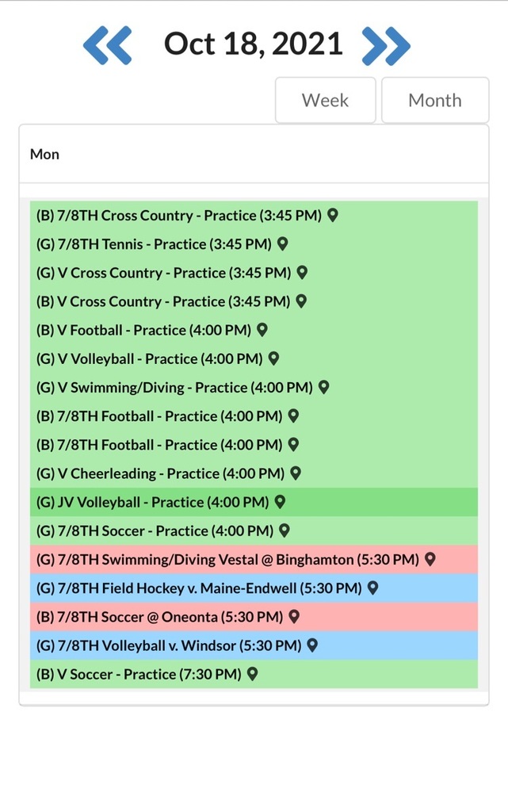Open Girls JV Volleyball practice event
This screenshot has width=508, height=812.
click(x=254, y=502)
